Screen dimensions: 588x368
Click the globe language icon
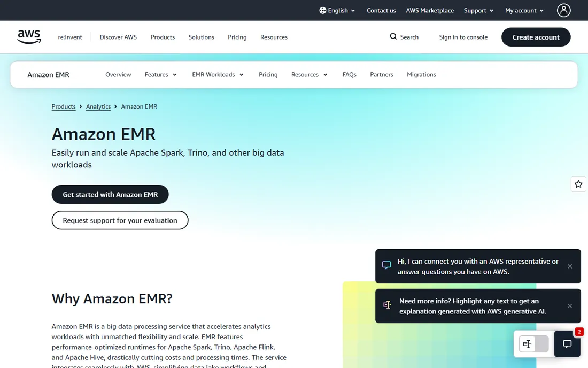[x=322, y=11]
